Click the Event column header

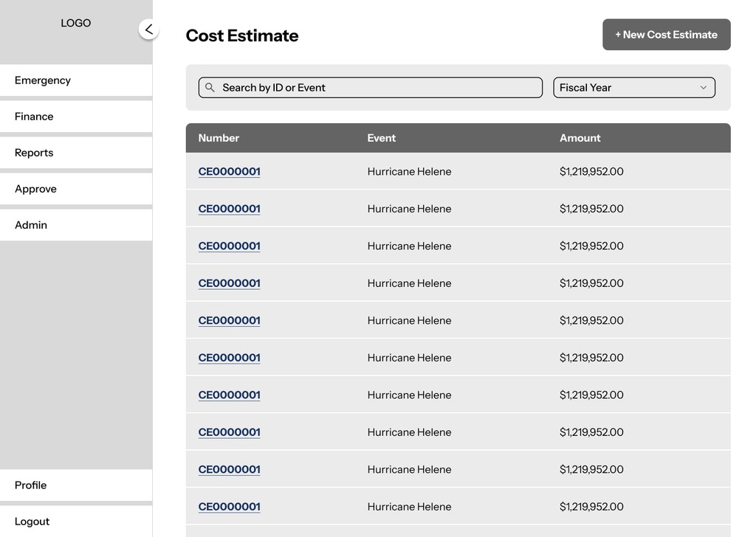tap(382, 138)
